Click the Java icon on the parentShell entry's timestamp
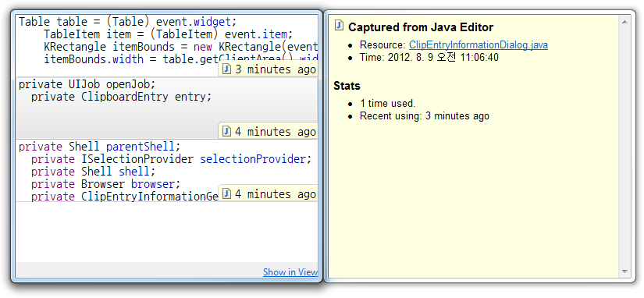 pyautogui.click(x=226, y=193)
